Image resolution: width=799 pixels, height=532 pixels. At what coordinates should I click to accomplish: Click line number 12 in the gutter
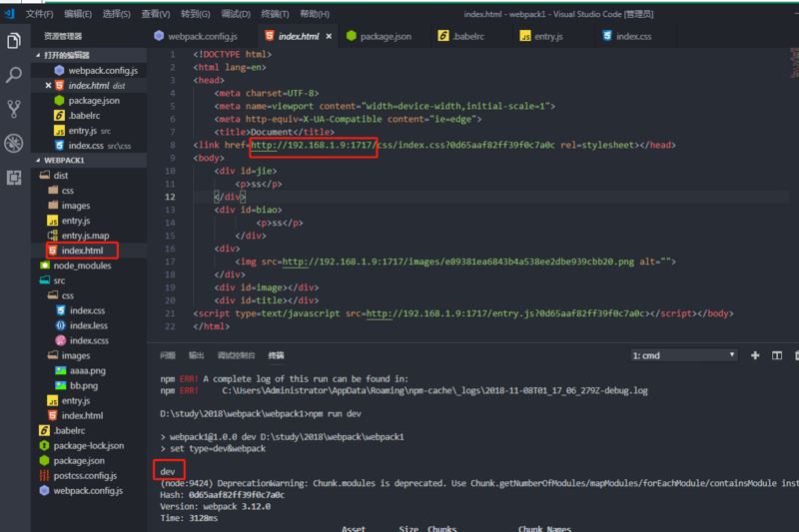pyautogui.click(x=170, y=197)
